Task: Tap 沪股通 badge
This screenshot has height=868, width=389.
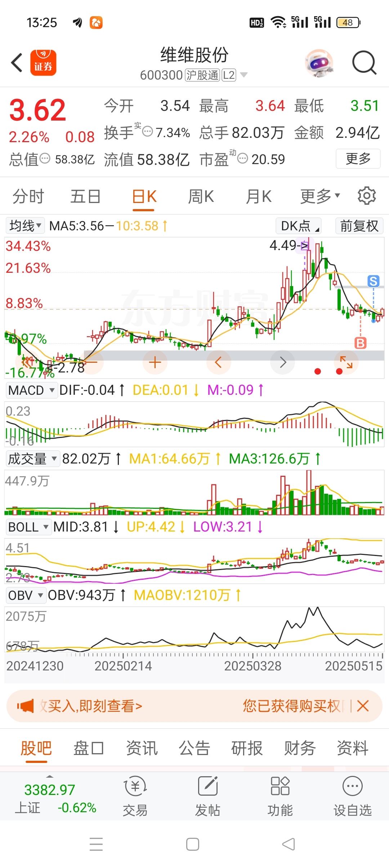Action: (202, 75)
